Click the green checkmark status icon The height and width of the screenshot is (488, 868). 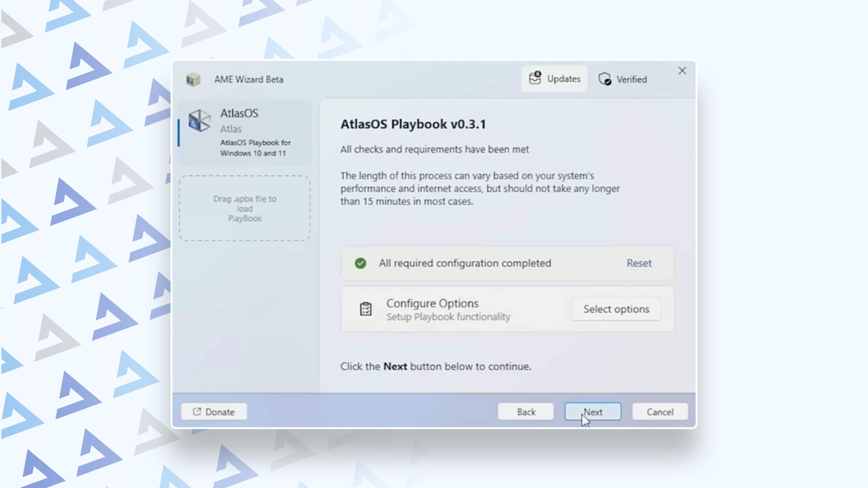pyautogui.click(x=360, y=263)
